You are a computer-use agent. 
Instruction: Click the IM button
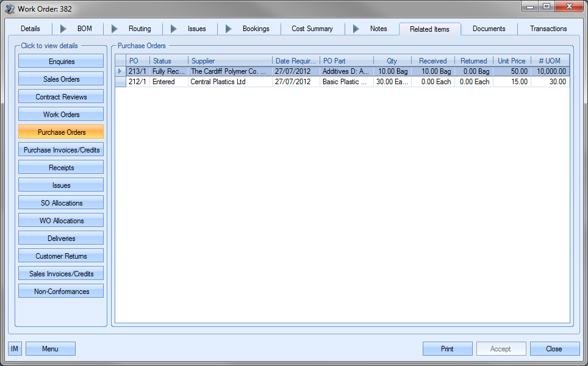15,349
